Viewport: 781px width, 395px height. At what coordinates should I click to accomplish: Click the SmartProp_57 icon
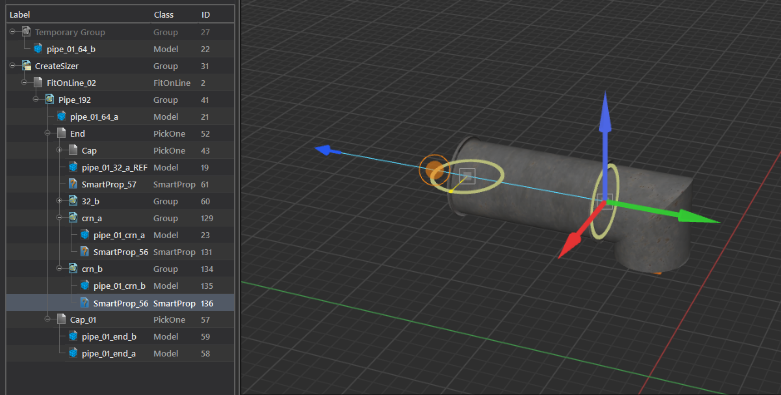[x=73, y=184]
